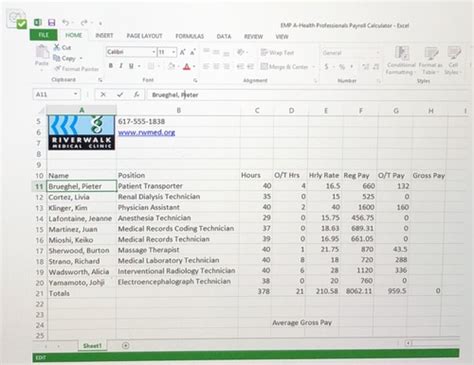Click the formula bar Enter checkmark
Screen dimensions: 474x365
pos(120,95)
